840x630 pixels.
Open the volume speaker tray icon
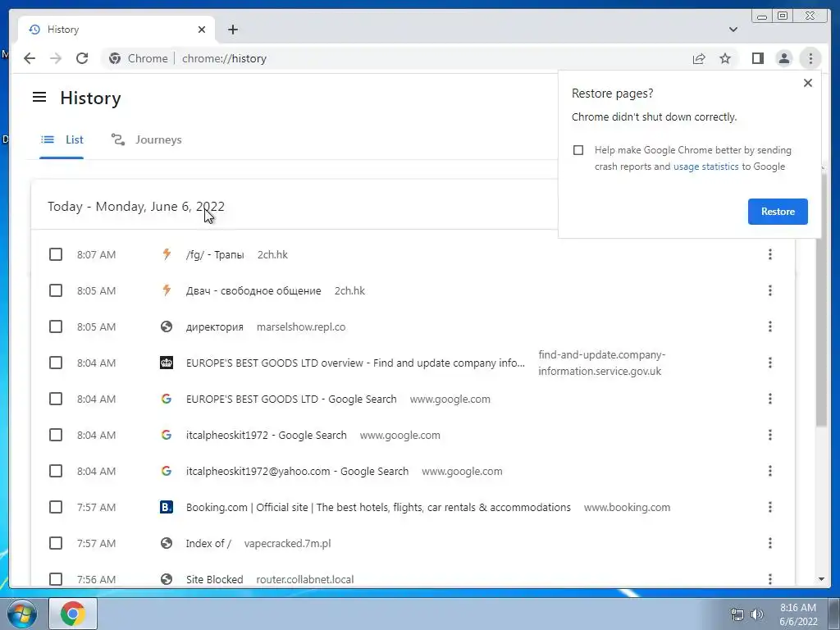point(757,614)
